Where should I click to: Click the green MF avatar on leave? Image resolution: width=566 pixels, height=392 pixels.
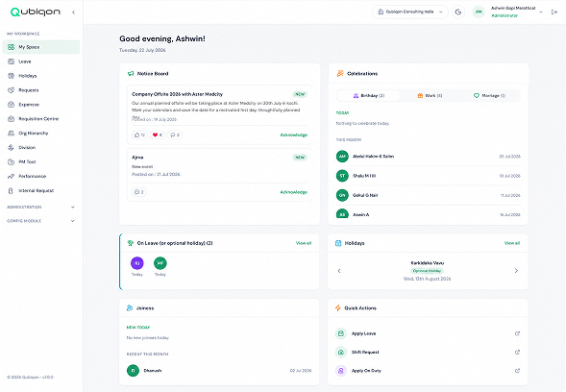pyautogui.click(x=160, y=263)
